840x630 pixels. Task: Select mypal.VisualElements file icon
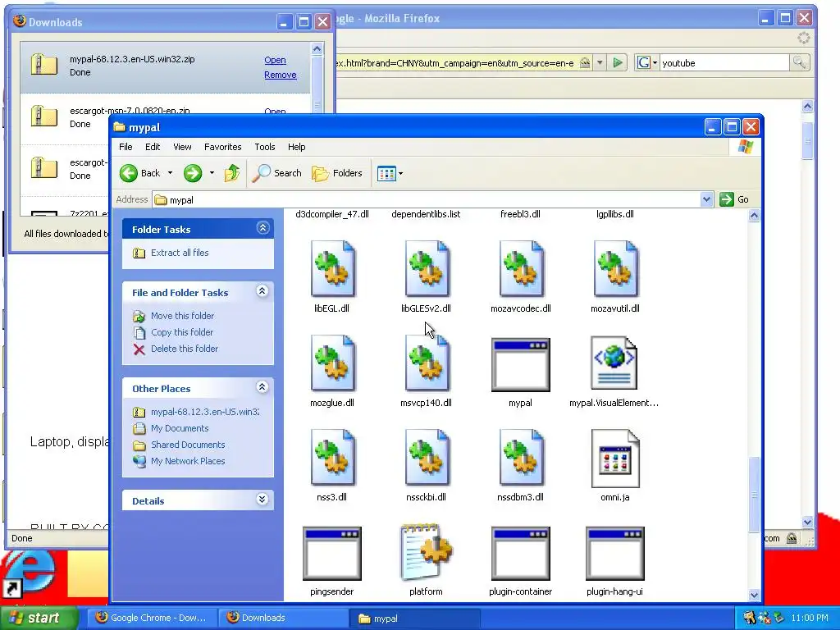[614, 363]
